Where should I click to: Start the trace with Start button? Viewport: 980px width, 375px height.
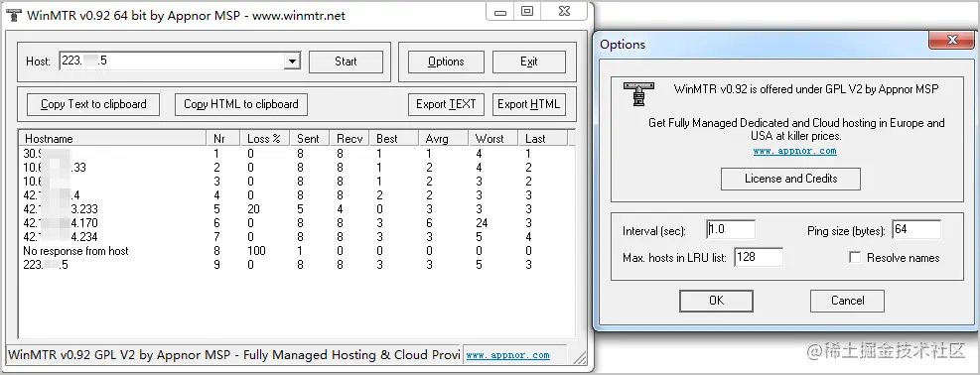click(x=346, y=62)
